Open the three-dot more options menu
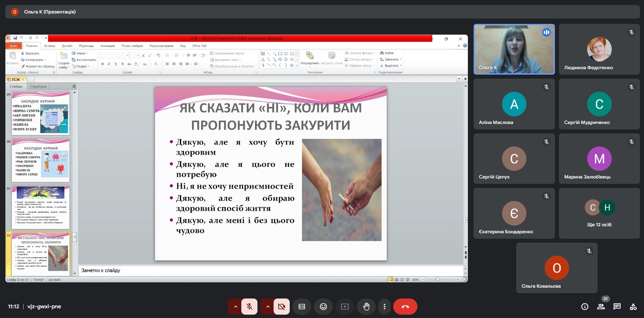The height and width of the screenshot is (318, 644). pyautogui.click(x=385, y=307)
